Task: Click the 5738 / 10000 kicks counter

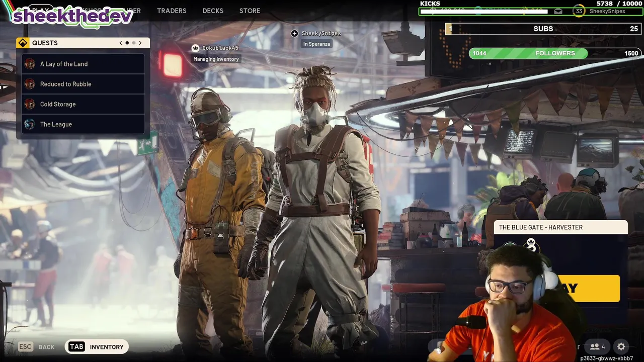Action: pos(619,4)
